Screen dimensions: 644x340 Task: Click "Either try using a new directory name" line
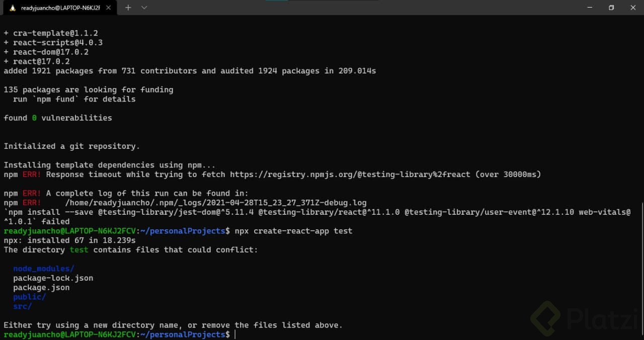click(173, 325)
